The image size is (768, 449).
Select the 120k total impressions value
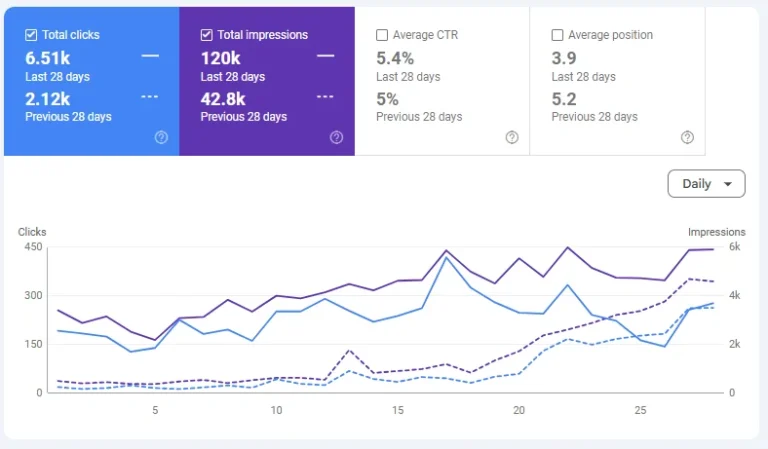click(220, 57)
